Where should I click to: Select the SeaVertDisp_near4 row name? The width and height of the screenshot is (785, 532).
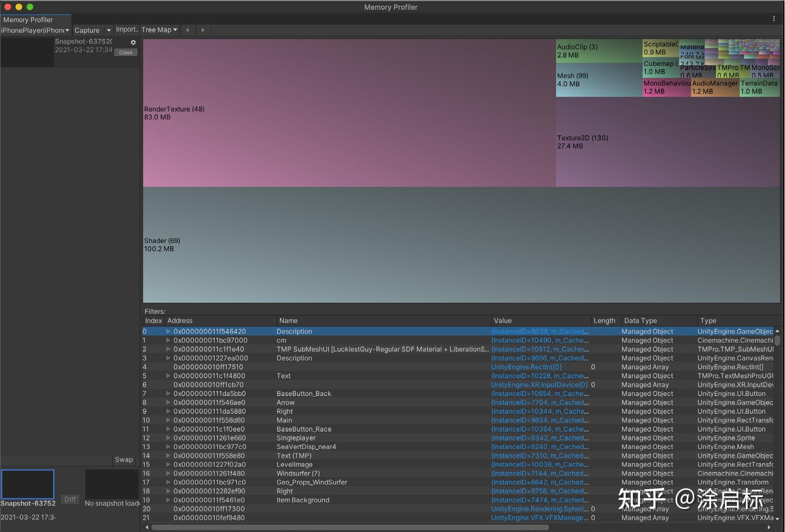click(x=306, y=447)
